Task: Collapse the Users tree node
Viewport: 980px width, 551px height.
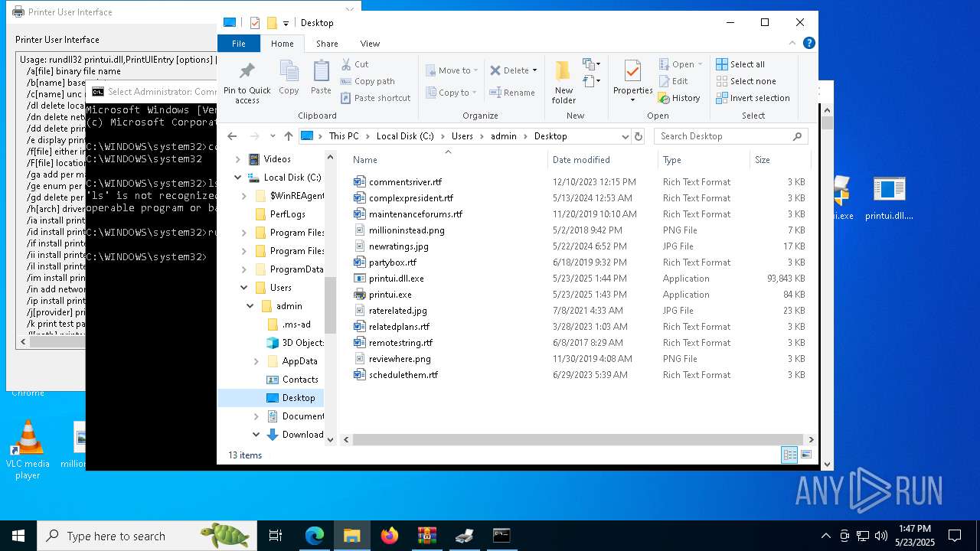Action: (x=244, y=288)
